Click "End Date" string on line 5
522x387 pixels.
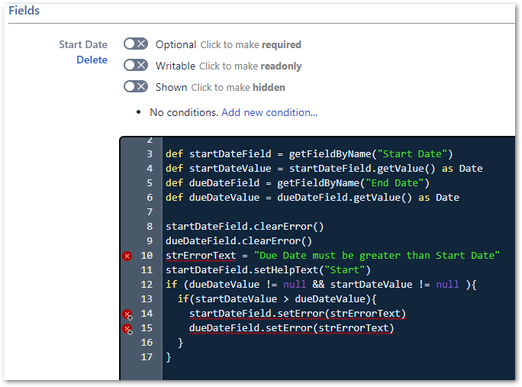pos(394,183)
